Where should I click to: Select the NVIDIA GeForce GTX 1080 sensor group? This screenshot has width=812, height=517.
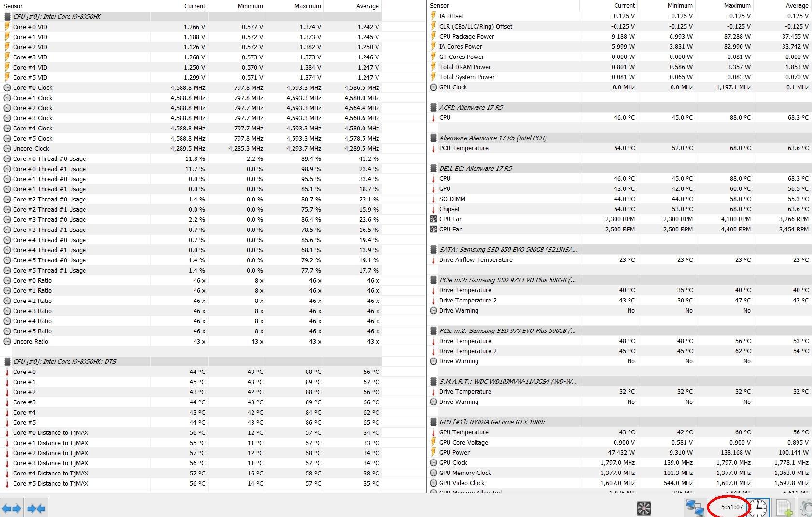coord(491,422)
